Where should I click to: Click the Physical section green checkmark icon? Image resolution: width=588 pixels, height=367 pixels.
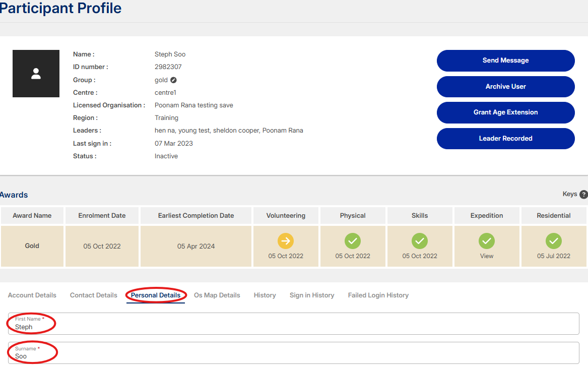353,241
